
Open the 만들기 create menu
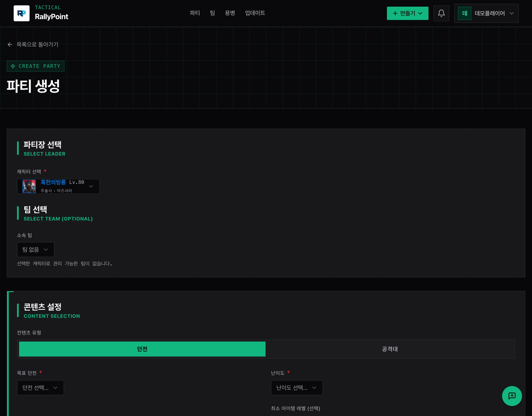pyautogui.click(x=408, y=13)
